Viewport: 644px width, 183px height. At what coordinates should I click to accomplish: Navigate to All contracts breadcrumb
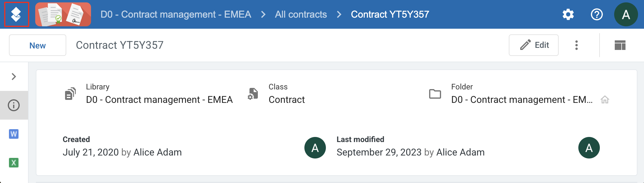(x=301, y=14)
